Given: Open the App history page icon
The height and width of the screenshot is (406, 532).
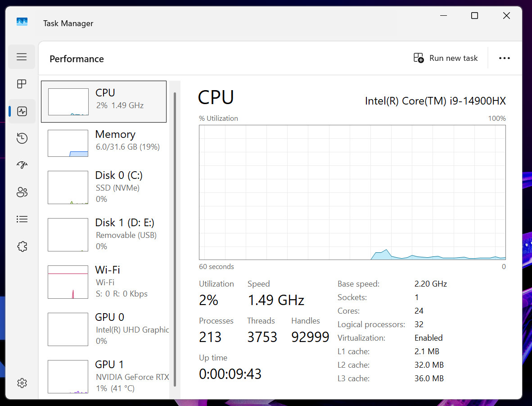Looking at the screenshot, I should [22, 138].
